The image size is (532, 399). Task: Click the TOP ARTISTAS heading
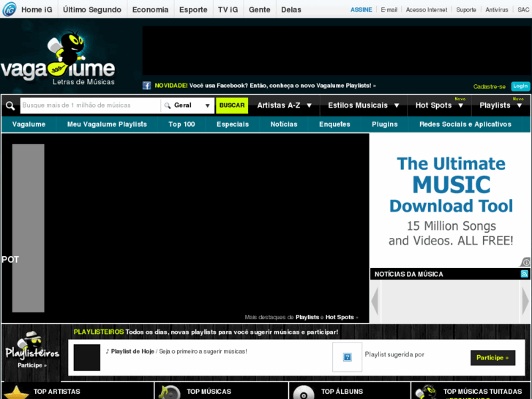pos(57,392)
